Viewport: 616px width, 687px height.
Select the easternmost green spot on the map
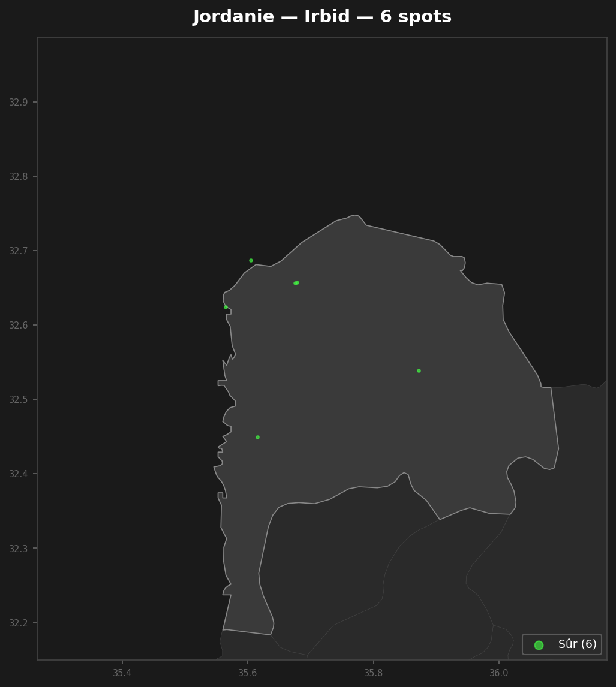point(419,370)
